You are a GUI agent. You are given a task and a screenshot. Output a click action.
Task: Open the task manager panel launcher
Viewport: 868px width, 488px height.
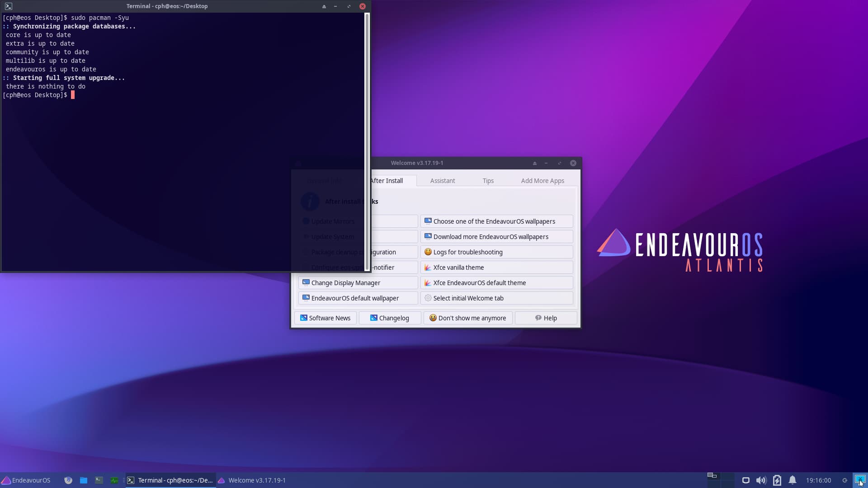[x=114, y=480]
